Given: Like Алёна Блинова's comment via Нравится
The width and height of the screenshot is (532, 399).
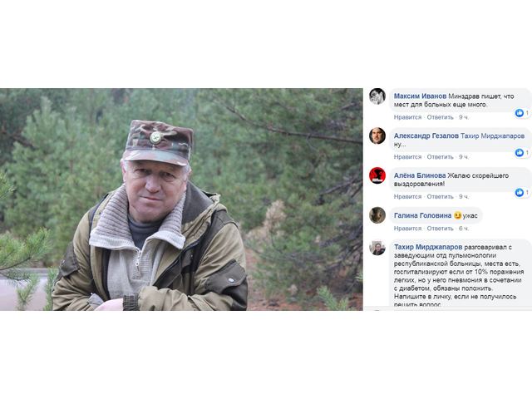Looking at the screenshot, I should point(407,196).
